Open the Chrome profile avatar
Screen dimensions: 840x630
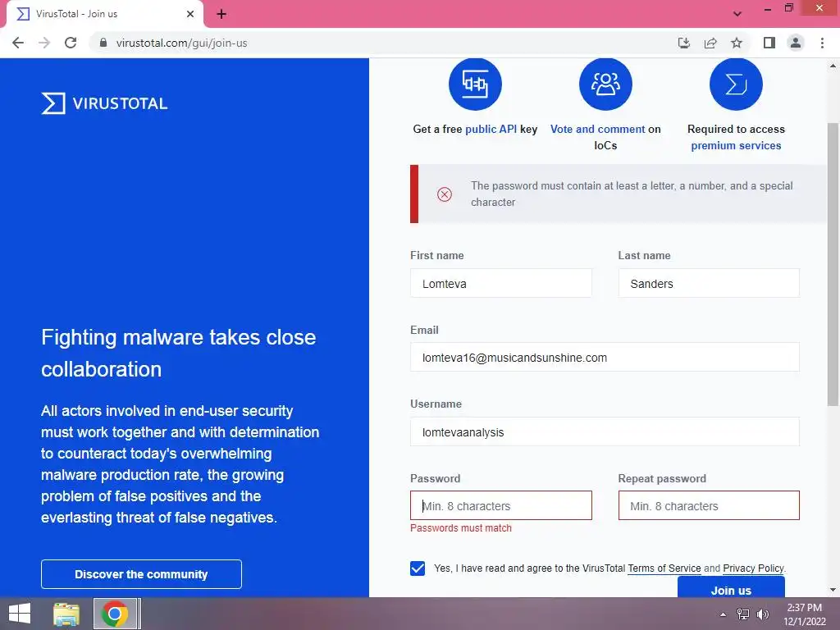[x=796, y=43]
